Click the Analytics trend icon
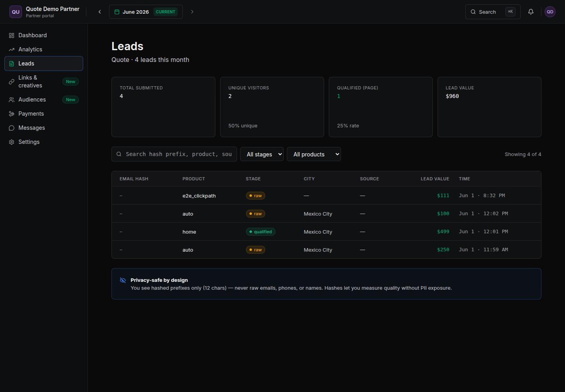Screen dimensions: 565x392 tap(11, 49)
